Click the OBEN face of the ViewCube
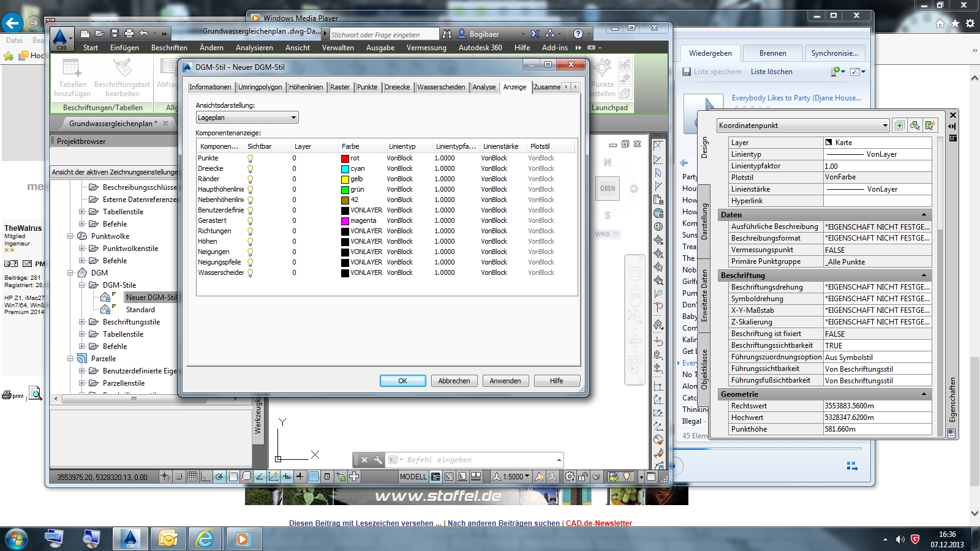Viewport: 980px width, 551px height. [x=608, y=189]
